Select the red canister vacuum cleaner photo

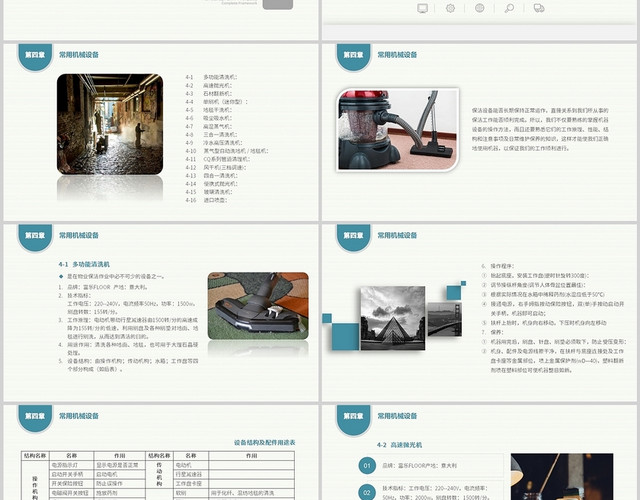click(x=398, y=129)
